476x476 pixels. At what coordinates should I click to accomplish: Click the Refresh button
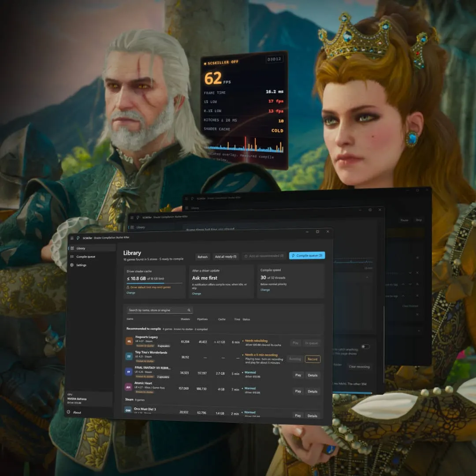(x=202, y=257)
